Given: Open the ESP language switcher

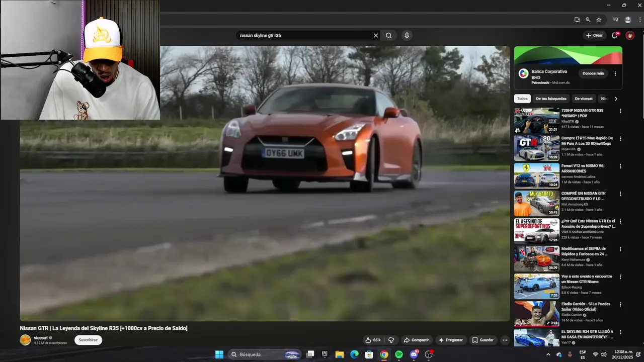Looking at the screenshot, I should 583,354.
